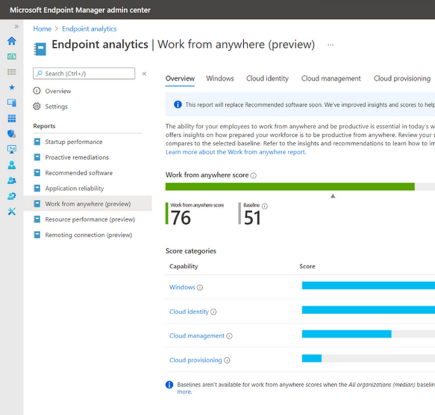Click the Favorites star icon
This screenshot has width=435, height=415.
pos(12,87)
